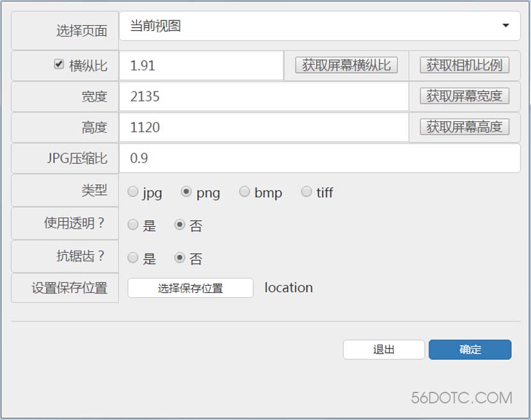This screenshot has height=420, width=531.
Task: Confirm export with the 确定 button
Action: [x=470, y=350]
